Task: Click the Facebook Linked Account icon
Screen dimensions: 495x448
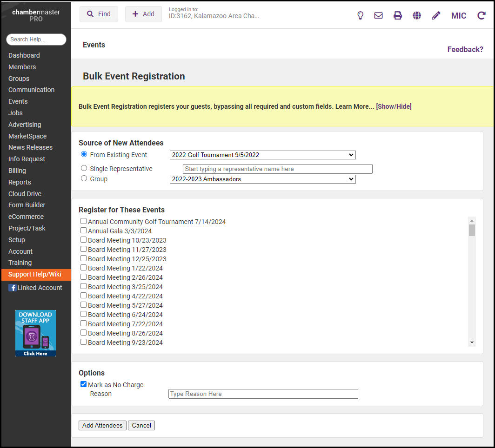Action: (x=13, y=288)
